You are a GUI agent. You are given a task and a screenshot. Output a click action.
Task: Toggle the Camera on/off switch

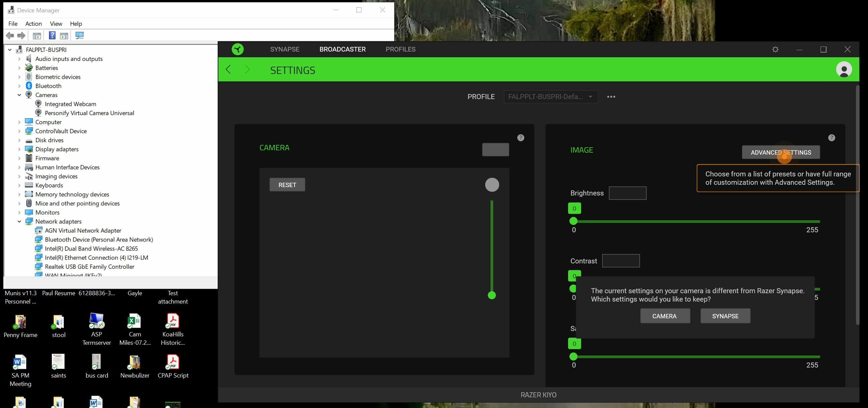pyautogui.click(x=495, y=150)
